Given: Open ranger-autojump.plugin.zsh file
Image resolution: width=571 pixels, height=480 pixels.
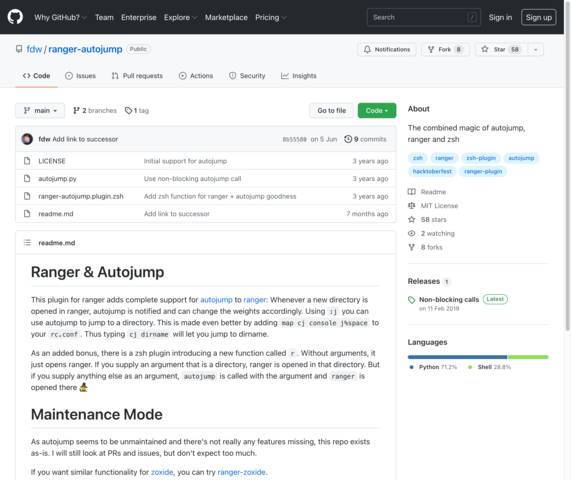Looking at the screenshot, I should point(81,196).
